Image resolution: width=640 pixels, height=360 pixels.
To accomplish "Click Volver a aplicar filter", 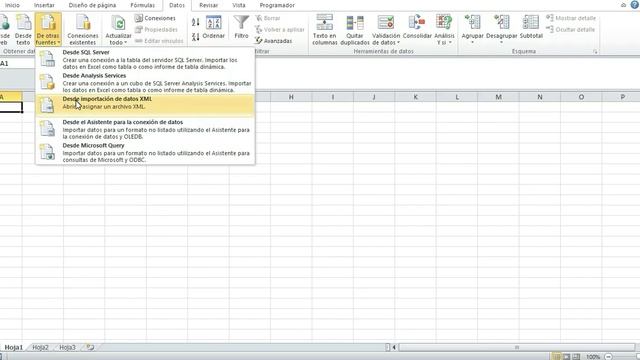I will click(x=280, y=29).
